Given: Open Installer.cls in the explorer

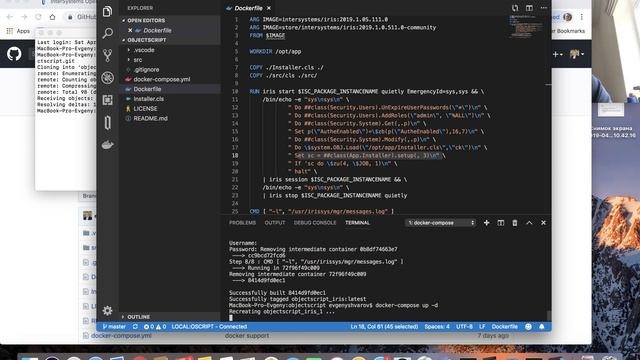Looking at the screenshot, I should tap(149, 99).
